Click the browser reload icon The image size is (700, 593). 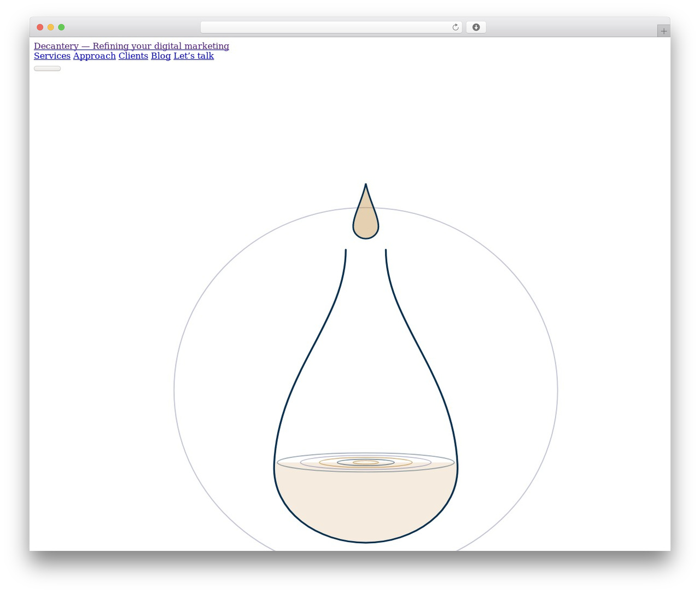coord(455,27)
